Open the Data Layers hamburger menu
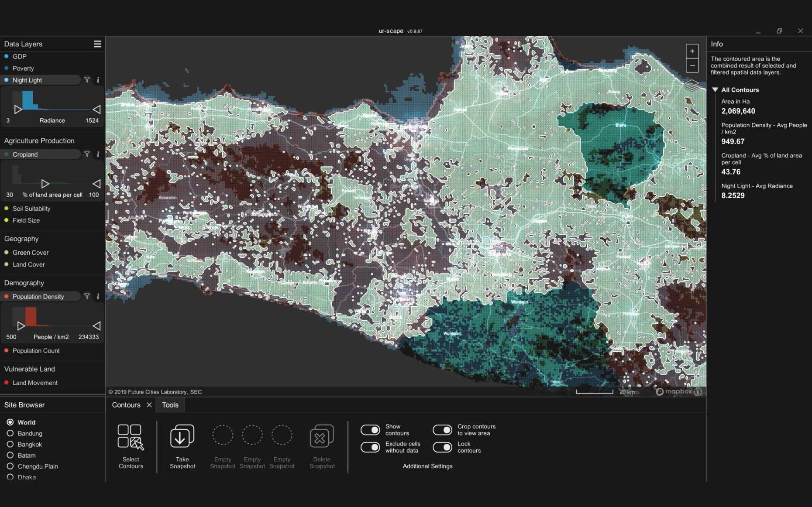Viewport: 812px width, 507px height. tap(97, 44)
